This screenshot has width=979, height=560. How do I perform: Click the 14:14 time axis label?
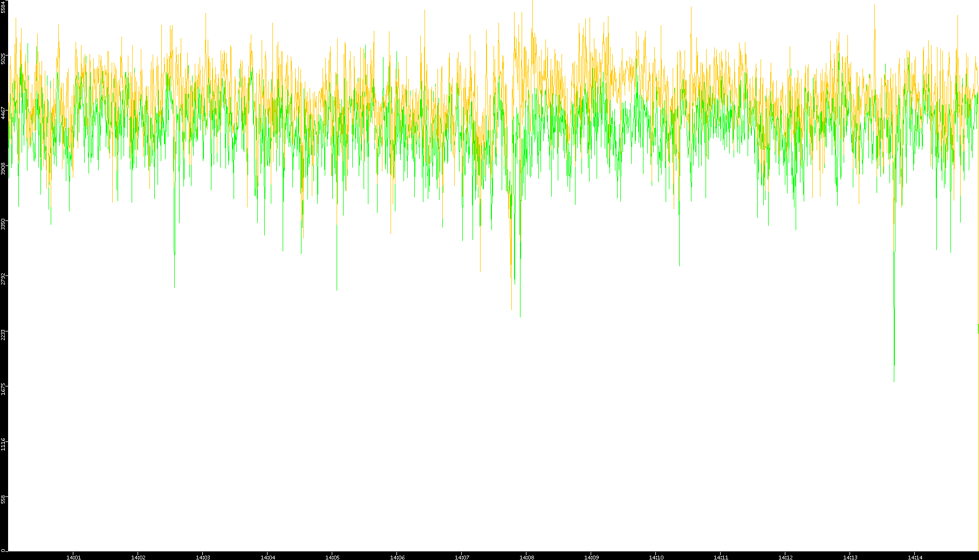coord(915,557)
